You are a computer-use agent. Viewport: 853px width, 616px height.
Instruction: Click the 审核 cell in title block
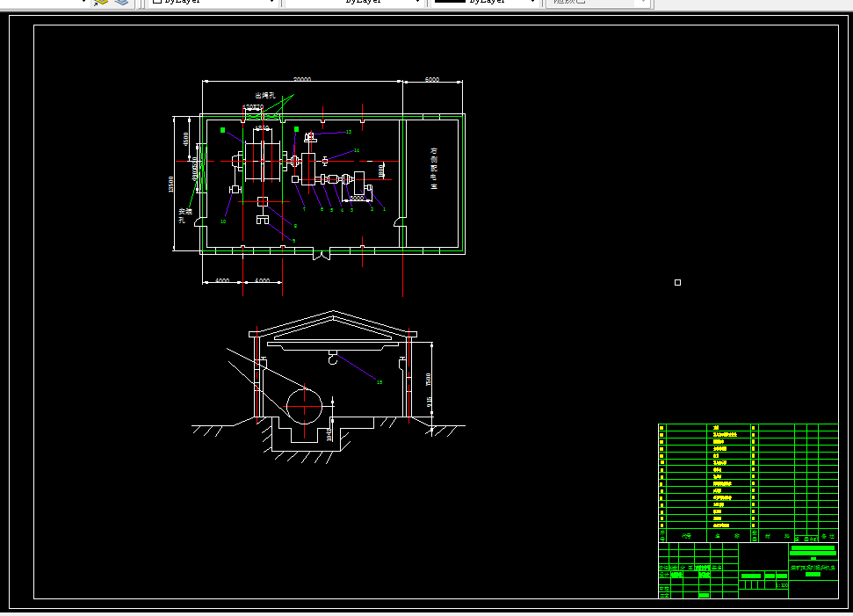(x=663, y=589)
